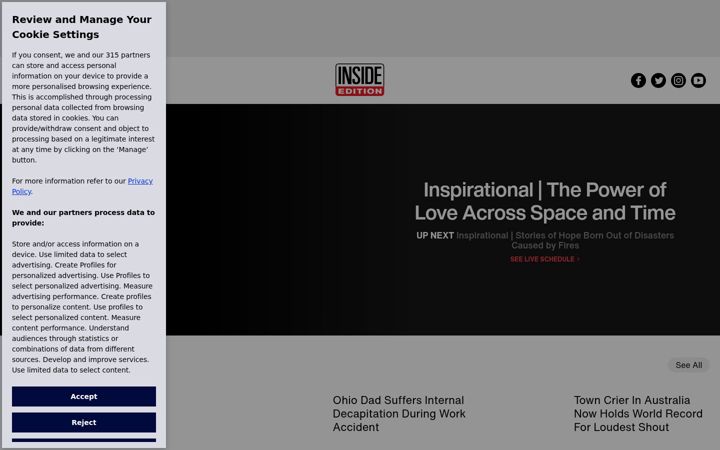Accept all cookies
This screenshot has height=450, width=720.
pos(84,396)
